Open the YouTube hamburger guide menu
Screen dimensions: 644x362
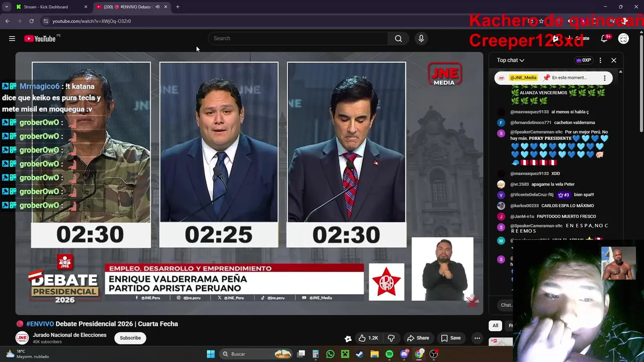(12, 39)
